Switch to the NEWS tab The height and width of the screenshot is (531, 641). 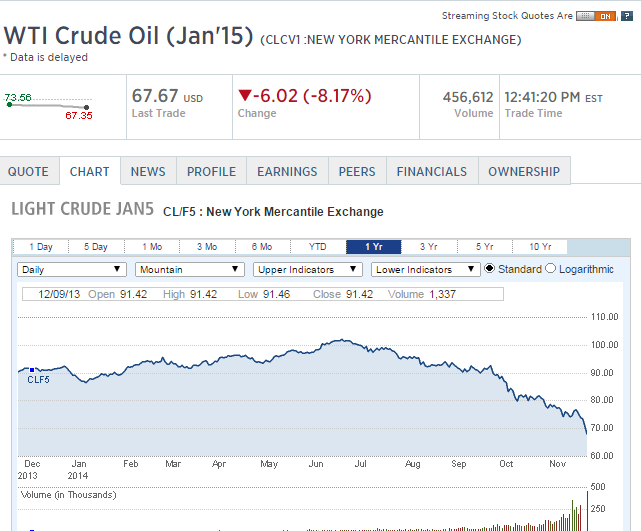148,171
